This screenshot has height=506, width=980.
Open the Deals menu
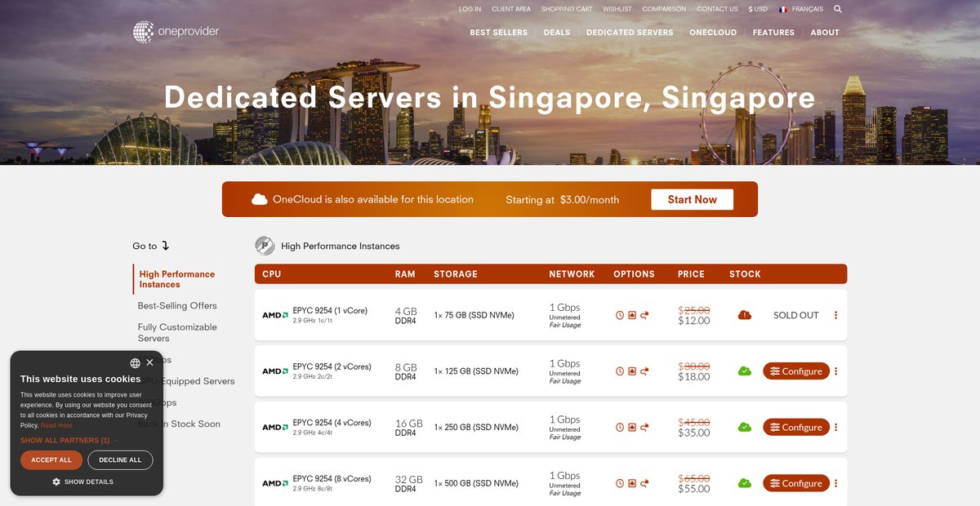tap(557, 33)
